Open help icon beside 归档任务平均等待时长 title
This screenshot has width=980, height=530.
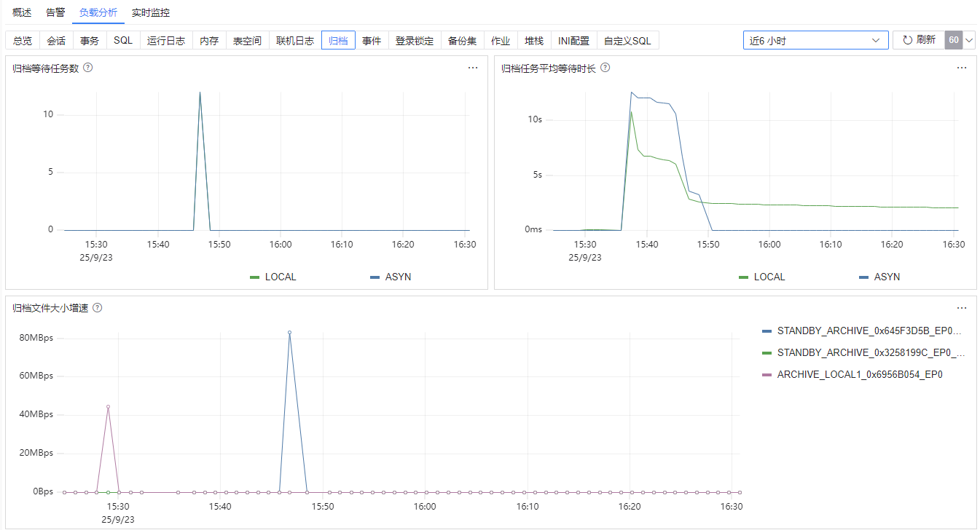coord(605,68)
